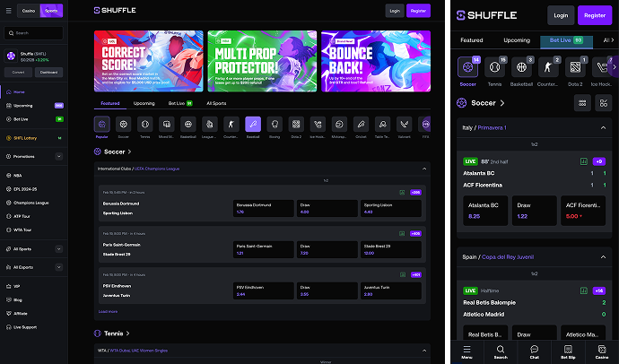
Task: Open the Tennis heading chevron on desktop
Action: pyautogui.click(x=127, y=334)
